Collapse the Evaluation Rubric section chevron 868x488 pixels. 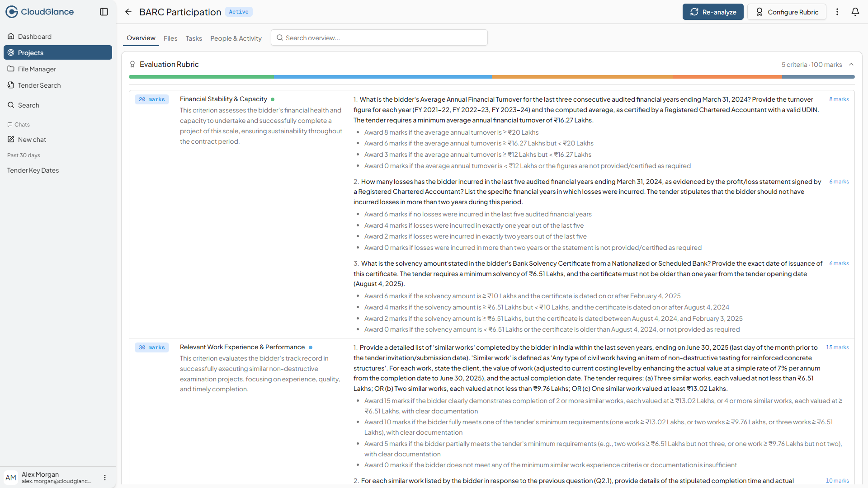[x=851, y=65]
